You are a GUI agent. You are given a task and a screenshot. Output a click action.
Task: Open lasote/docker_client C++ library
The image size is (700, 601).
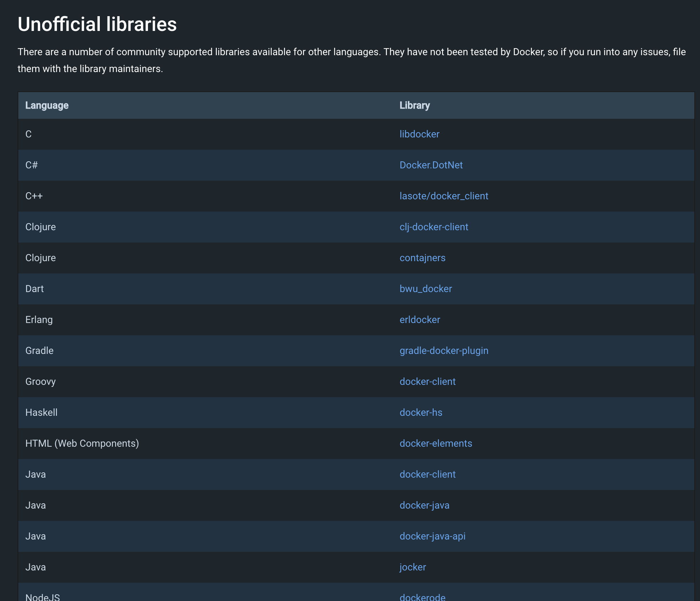[x=443, y=196]
